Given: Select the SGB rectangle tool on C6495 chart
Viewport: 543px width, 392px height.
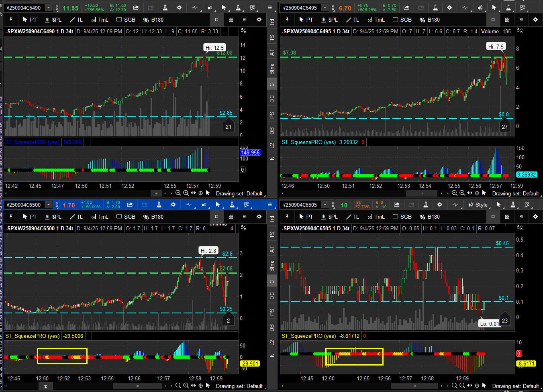Looking at the screenshot, I should 402,20.
